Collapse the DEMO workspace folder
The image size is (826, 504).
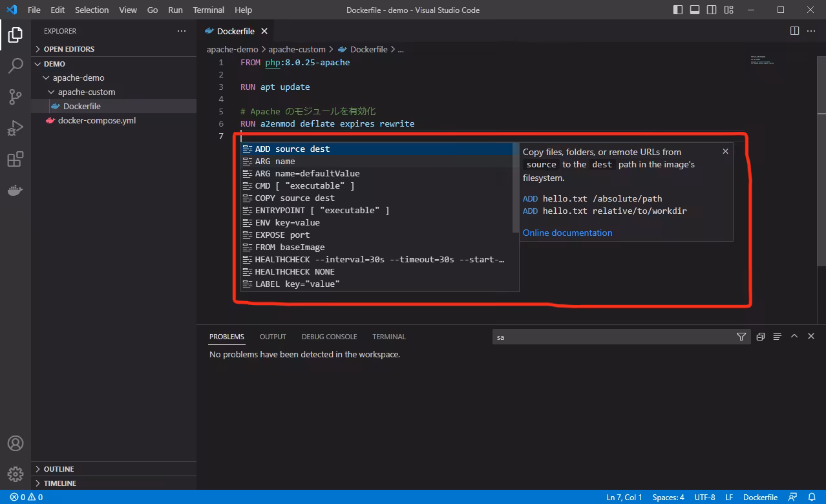click(114, 64)
